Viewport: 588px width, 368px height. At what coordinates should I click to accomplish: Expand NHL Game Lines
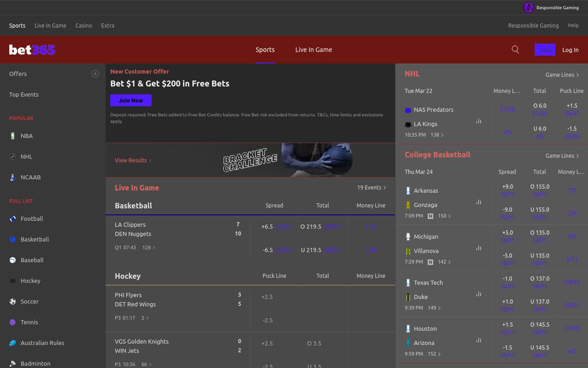[x=562, y=75]
